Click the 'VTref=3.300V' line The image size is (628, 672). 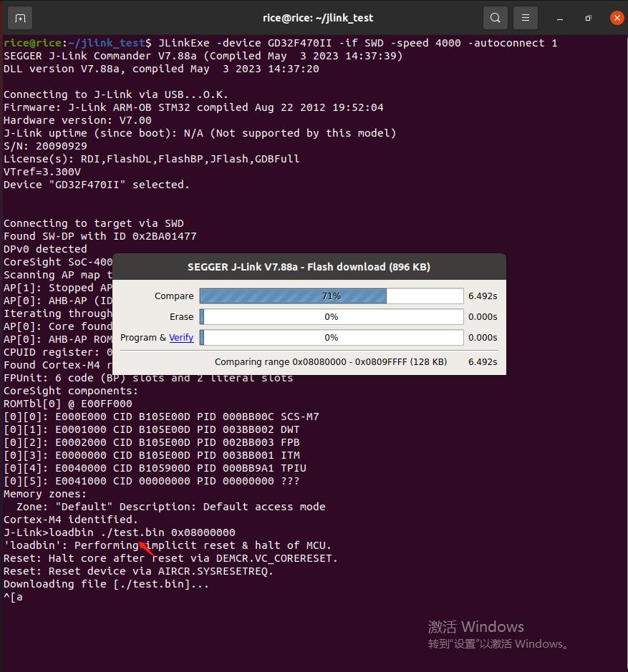click(42, 172)
